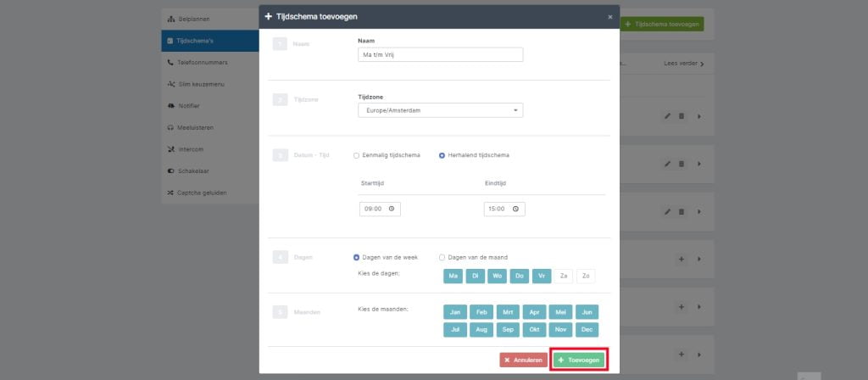Toggle the Mrt month button

click(x=508, y=312)
